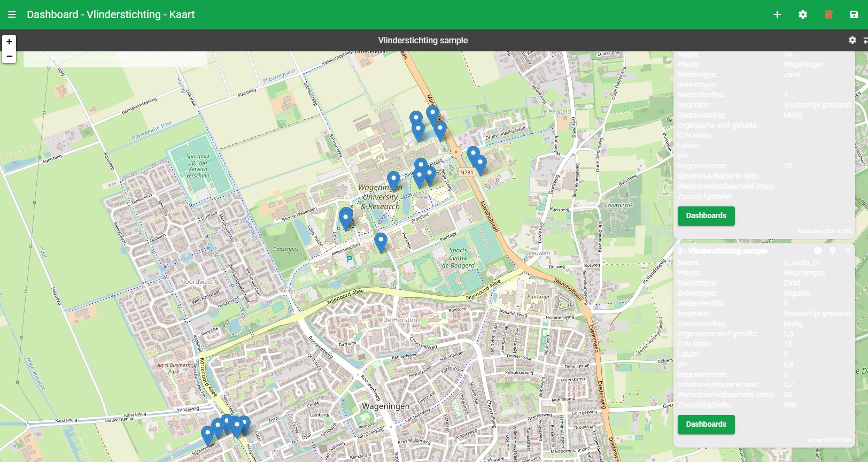Select map marker south of Akkermaalsbos near Plantage

pos(381,243)
